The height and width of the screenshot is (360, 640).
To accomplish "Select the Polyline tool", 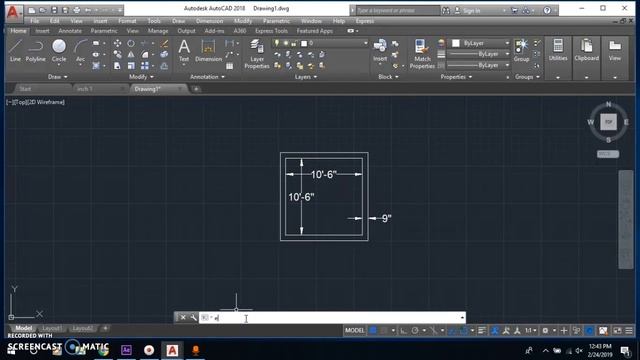I will (36, 50).
